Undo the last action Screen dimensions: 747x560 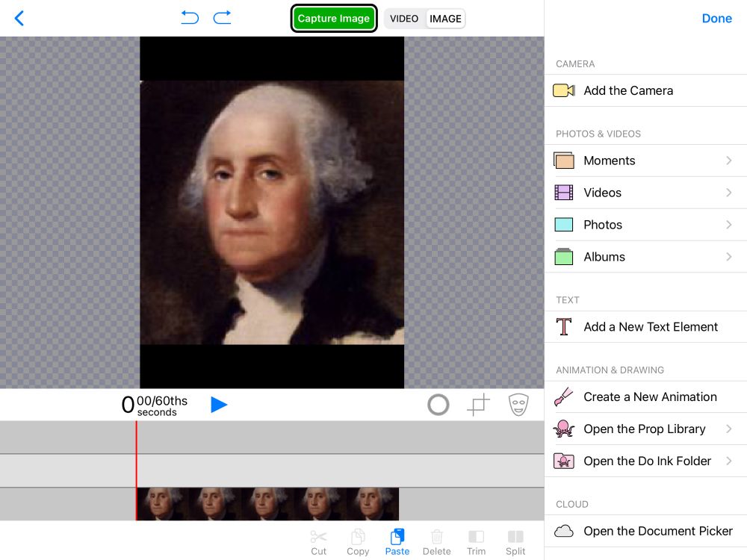click(x=190, y=18)
